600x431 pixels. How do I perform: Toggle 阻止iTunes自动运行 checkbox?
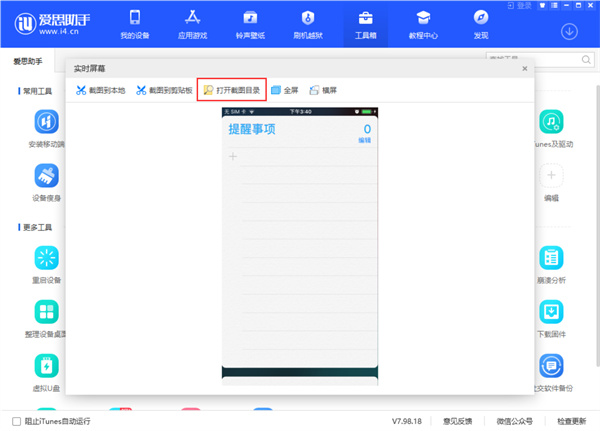tap(15, 421)
